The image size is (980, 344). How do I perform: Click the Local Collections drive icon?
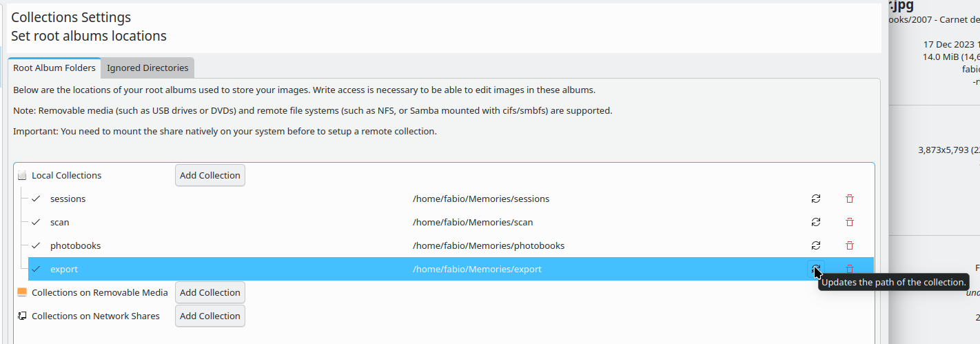tap(22, 175)
